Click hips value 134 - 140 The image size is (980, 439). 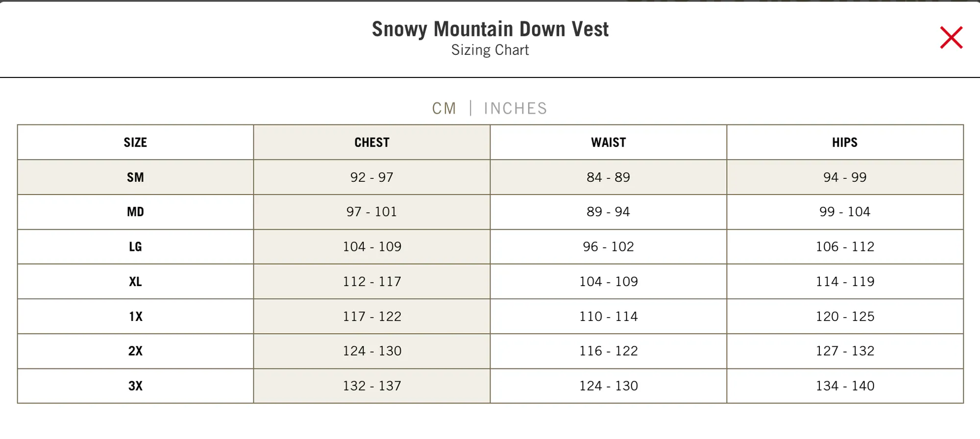pyautogui.click(x=845, y=386)
